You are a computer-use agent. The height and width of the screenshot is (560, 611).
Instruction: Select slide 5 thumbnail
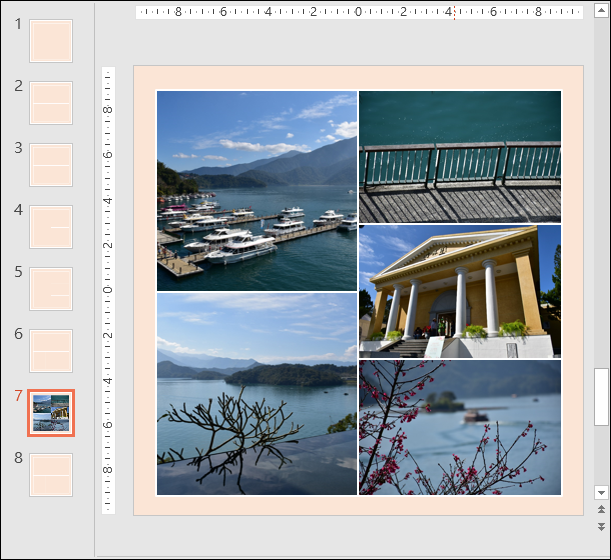(x=51, y=289)
